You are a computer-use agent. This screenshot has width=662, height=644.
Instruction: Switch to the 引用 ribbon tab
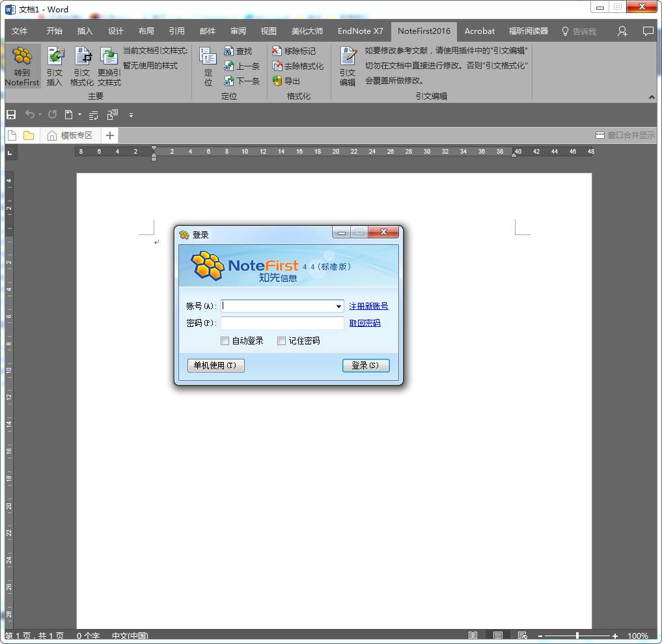tap(177, 31)
